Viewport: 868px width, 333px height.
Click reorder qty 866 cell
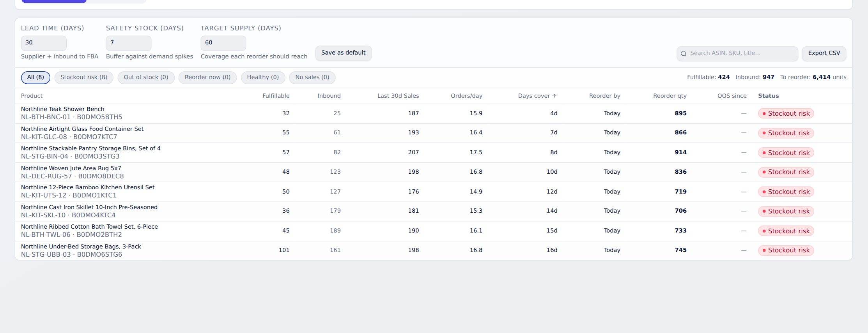point(680,132)
